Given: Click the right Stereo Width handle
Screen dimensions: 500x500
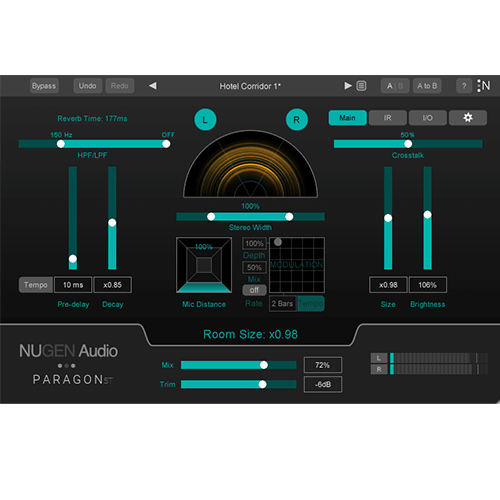Looking at the screenshot, I should [x=289, y=217].
